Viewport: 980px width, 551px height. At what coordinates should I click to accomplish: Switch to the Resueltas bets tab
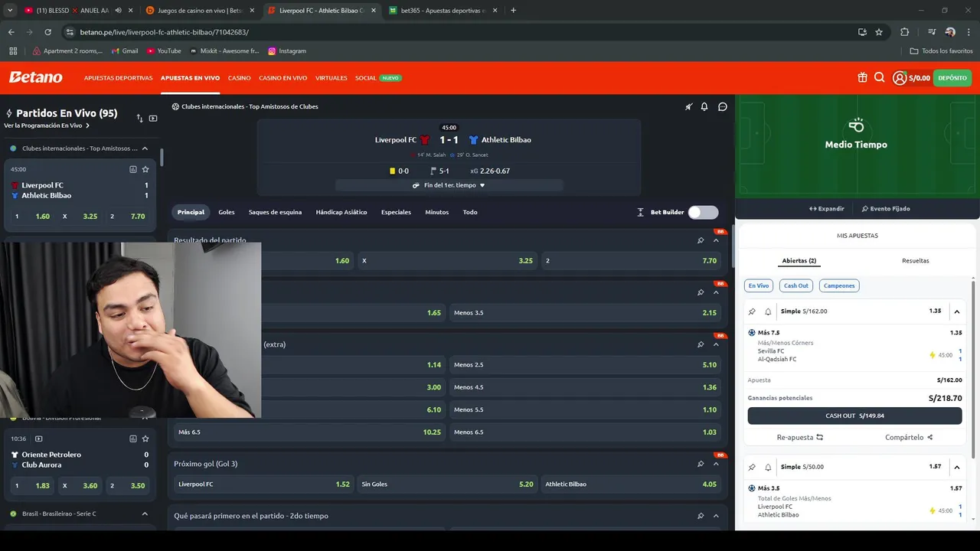[916, 261]
